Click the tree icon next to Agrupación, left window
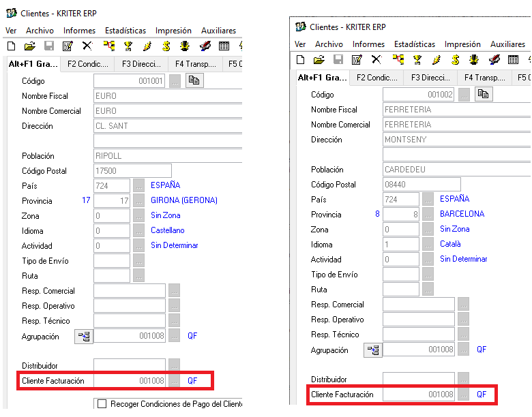The width and height of the screenshot is (532, 417). pos(83,336)
